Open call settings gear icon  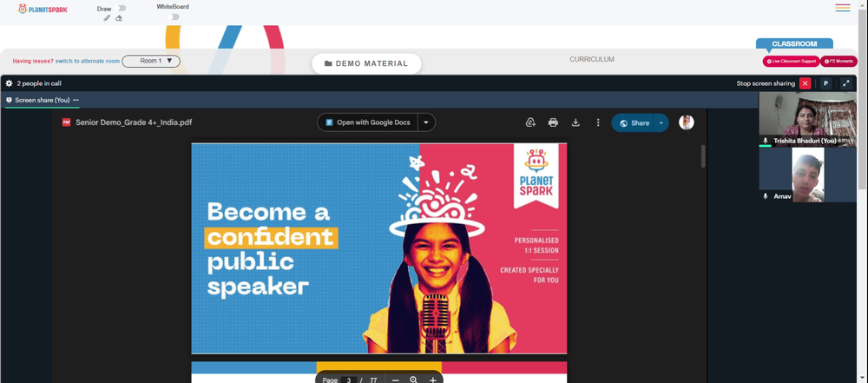click(9, 83)
